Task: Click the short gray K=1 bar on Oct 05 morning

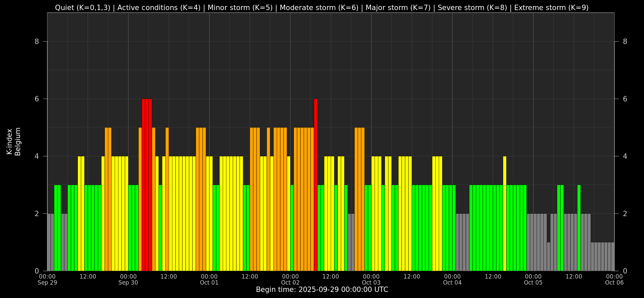Action: pos(548,256)
